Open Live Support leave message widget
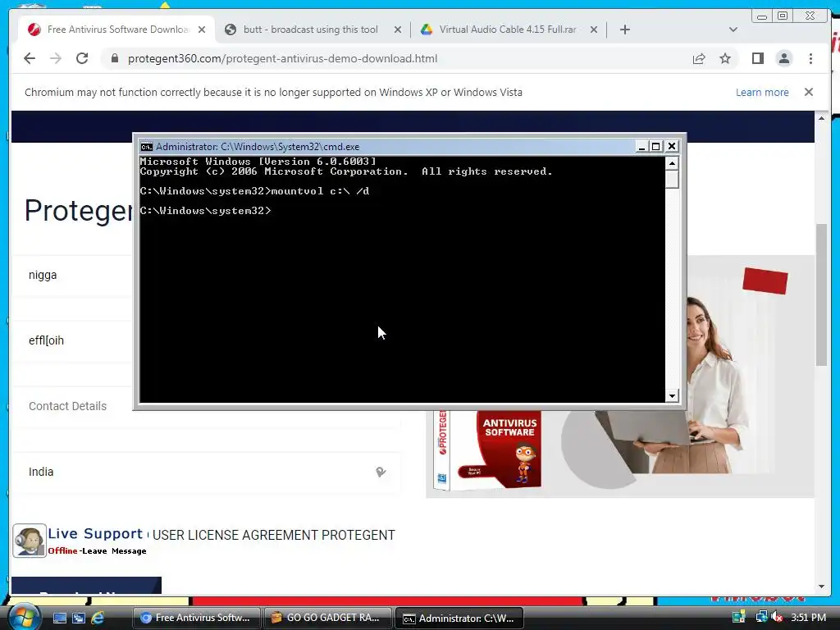The width and height of the screenshot is (840, 630). [x=80, y=541]
